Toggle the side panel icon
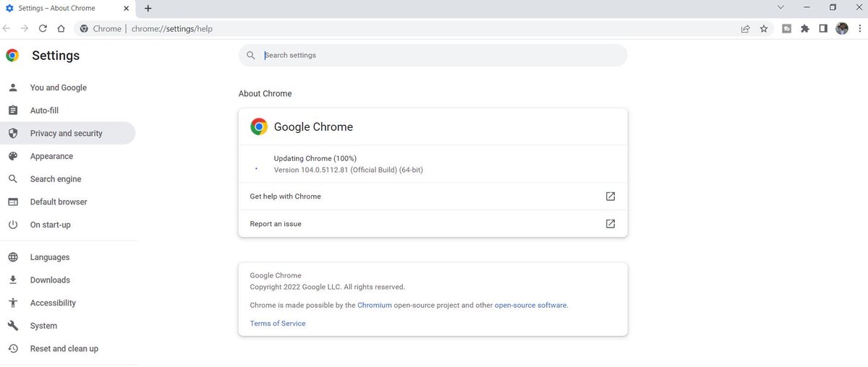 (x=823, y=29)
